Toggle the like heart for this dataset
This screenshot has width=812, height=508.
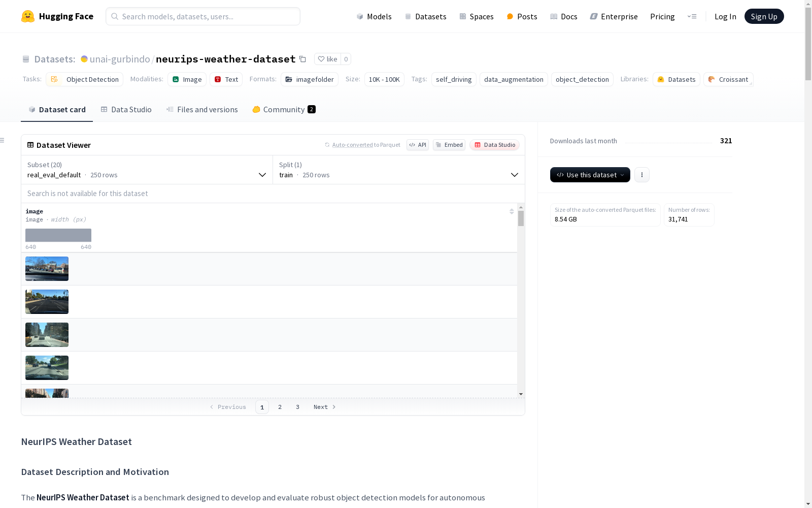pyautogui.click(x=327, y=59)
